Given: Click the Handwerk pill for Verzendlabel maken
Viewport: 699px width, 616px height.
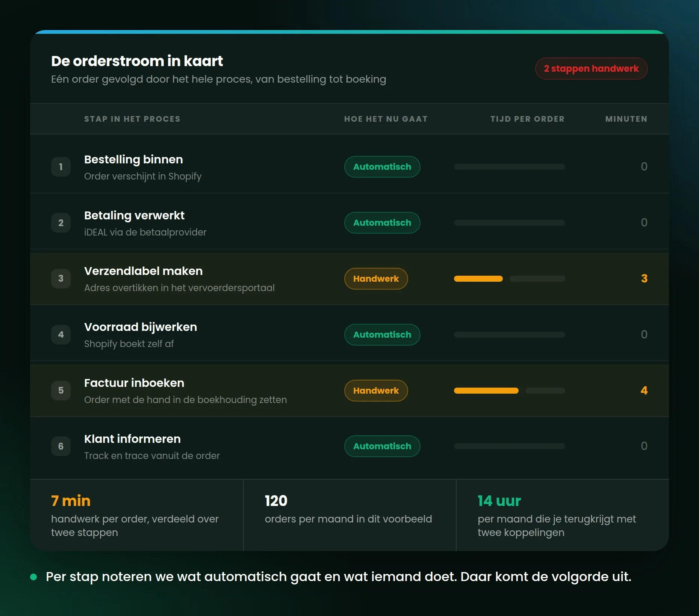Looking at the screenshot, I should coord(376,279).
